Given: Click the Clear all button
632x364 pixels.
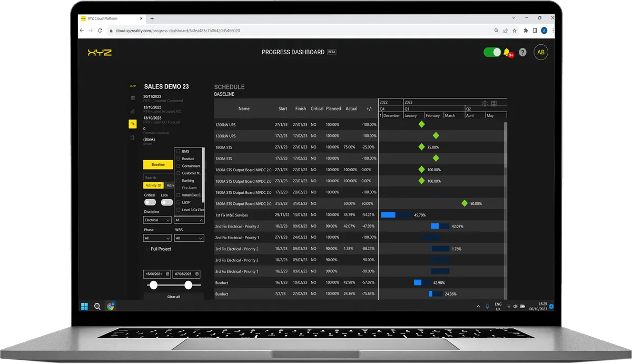Looking at the screenshot, I should [x=174, y=297].
